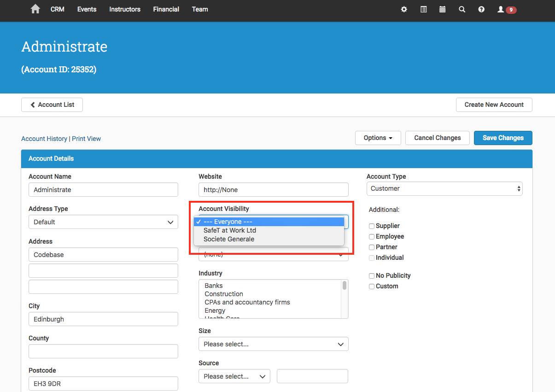This screenshot has height=392, width=555.
Task: Open the settings gear icon
Action: (x=404, y=9)
